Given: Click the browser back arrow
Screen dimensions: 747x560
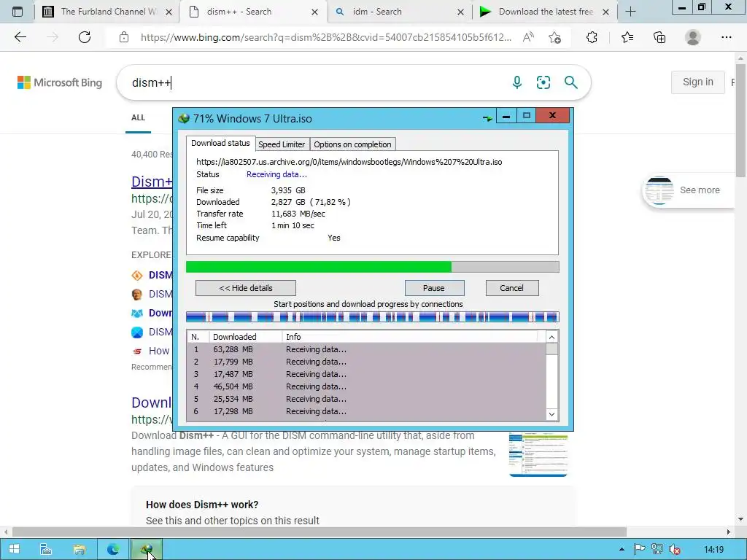Looking at the screenshot, I should [x=20, y=37].
